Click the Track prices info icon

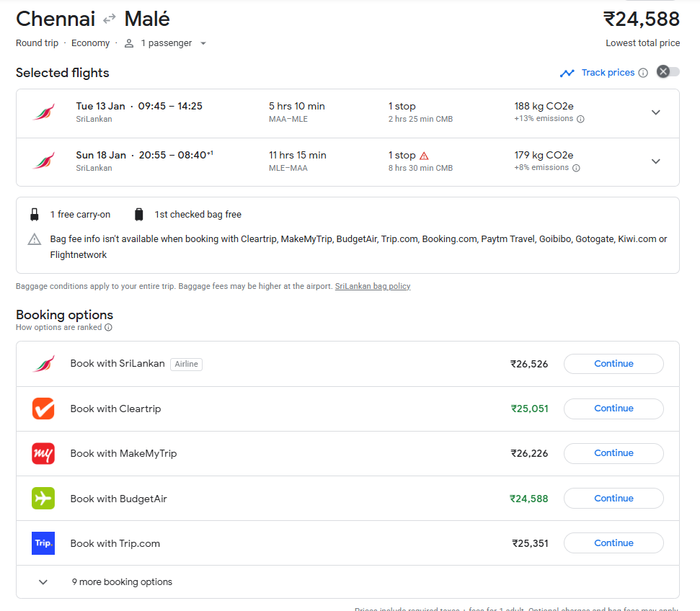tap(643, 73)
